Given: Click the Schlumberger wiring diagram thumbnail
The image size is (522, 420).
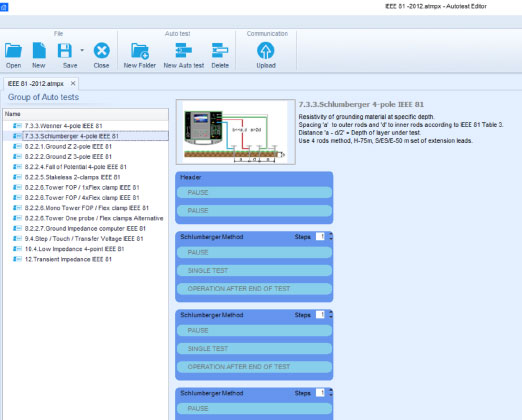Looking at the screenshot, I should point(236,132).
